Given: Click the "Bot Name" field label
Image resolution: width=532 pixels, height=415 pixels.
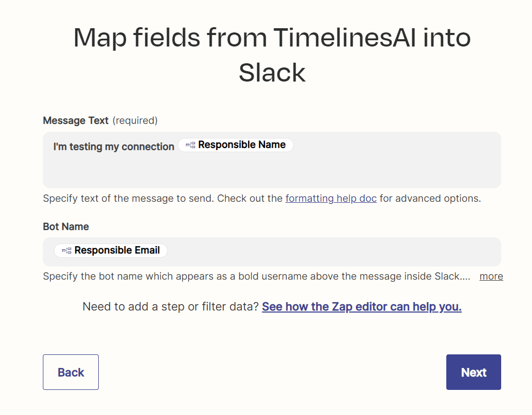Looking at the screenshot, I should point(66,227).
